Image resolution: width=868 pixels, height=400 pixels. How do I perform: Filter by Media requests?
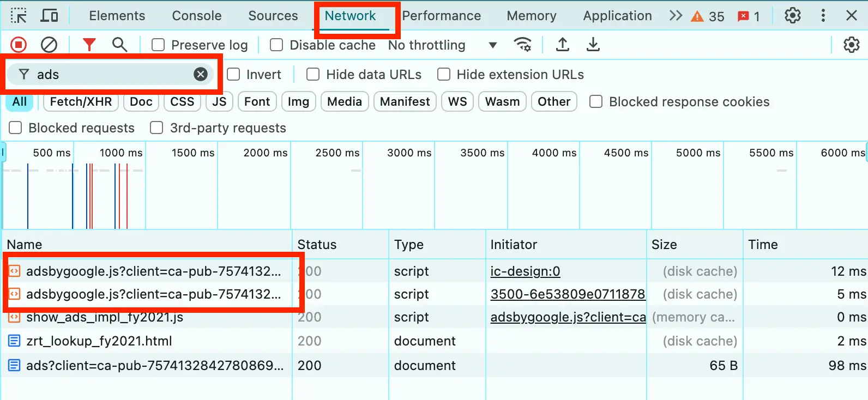coord(345,101)
